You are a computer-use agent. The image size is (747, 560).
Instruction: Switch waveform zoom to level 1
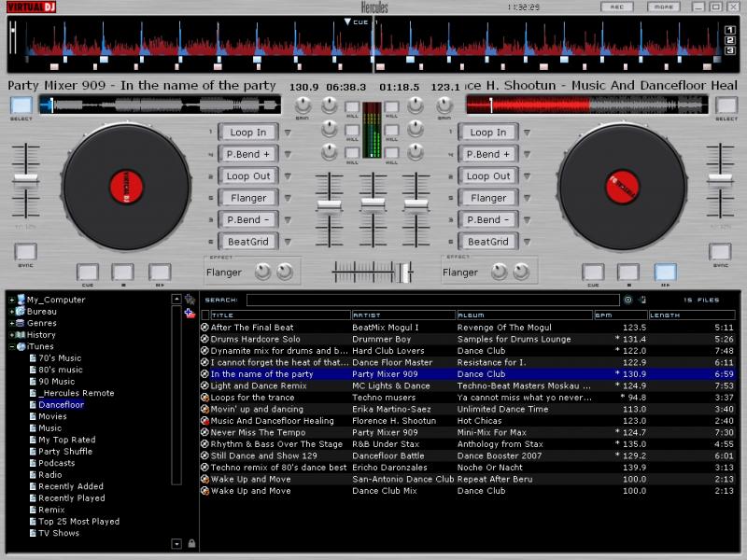(730, 30)
